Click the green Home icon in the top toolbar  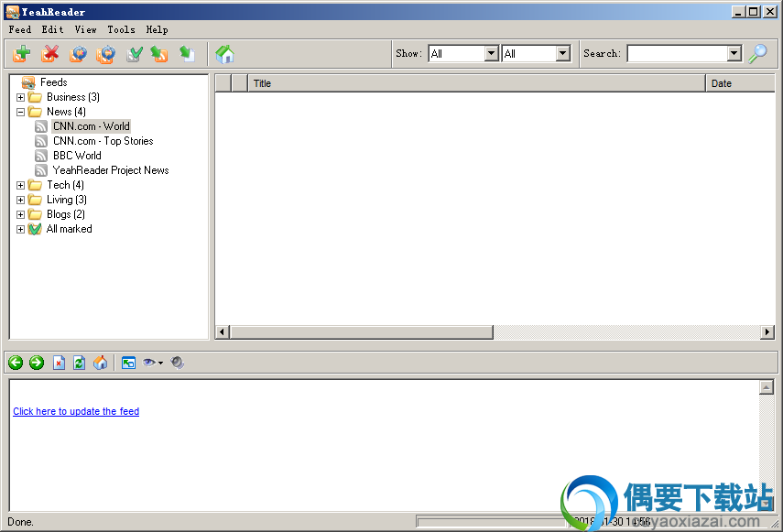tap(224, 54)
